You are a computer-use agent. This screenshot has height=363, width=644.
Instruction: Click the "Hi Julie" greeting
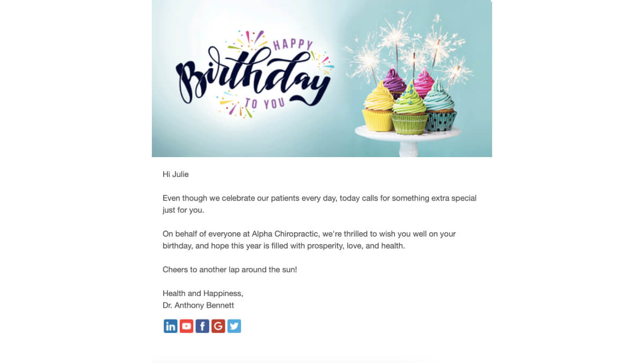(x=175, y=174)
